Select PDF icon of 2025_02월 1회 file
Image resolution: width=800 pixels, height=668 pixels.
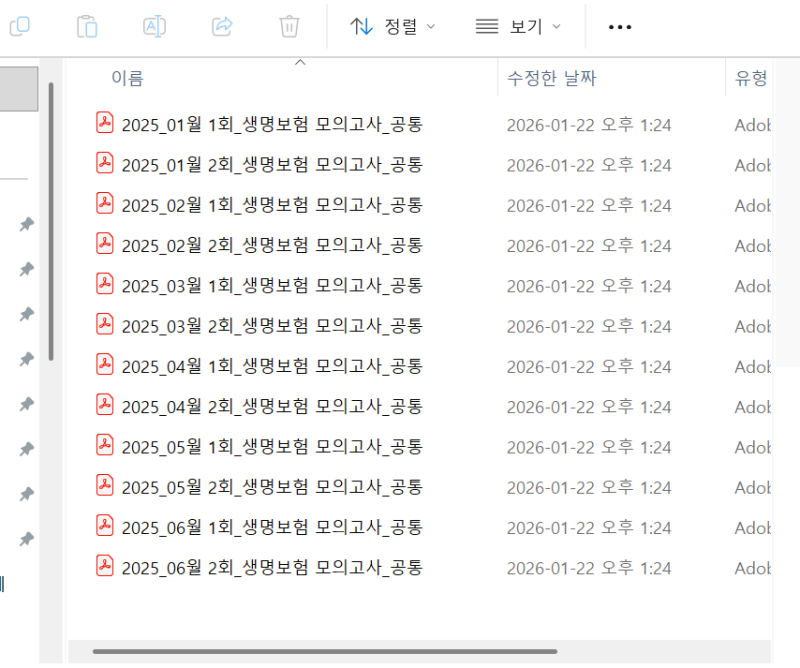(x=105, y=204)
